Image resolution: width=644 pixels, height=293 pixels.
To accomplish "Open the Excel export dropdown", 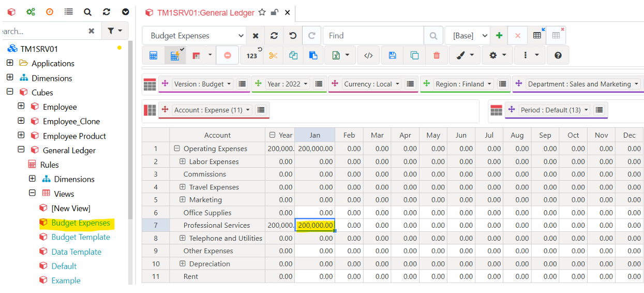I will (340, 55).
